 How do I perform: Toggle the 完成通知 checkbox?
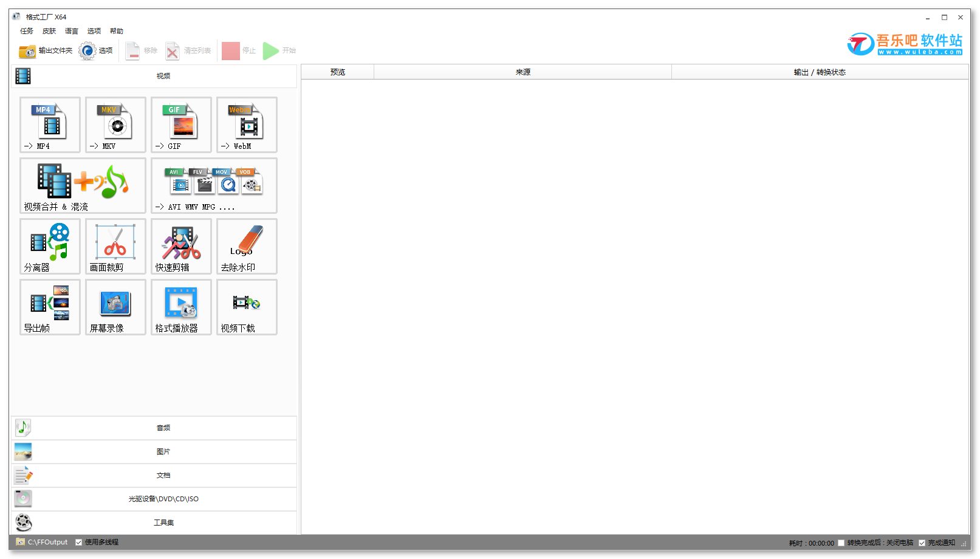coord(922,543)
